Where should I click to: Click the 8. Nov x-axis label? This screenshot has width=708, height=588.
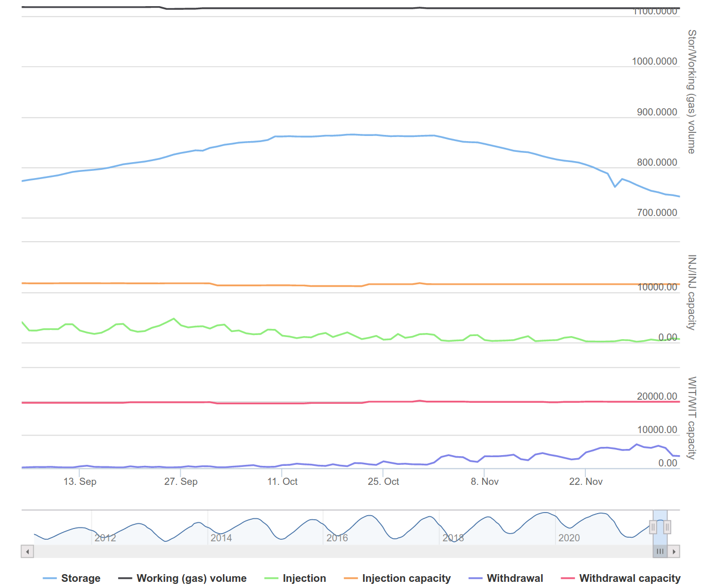(x=485, y=481)
